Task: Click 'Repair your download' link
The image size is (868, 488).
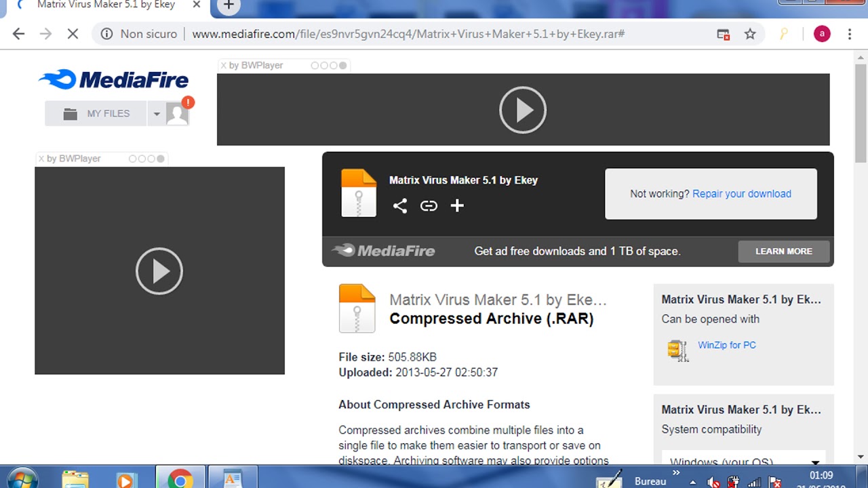Action: tap(742, 194)
